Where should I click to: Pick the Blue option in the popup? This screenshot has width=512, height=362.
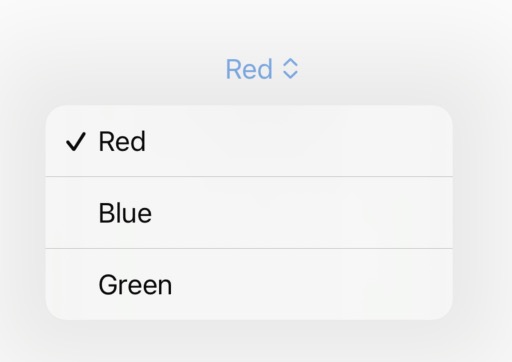click(x=249, y=213)
